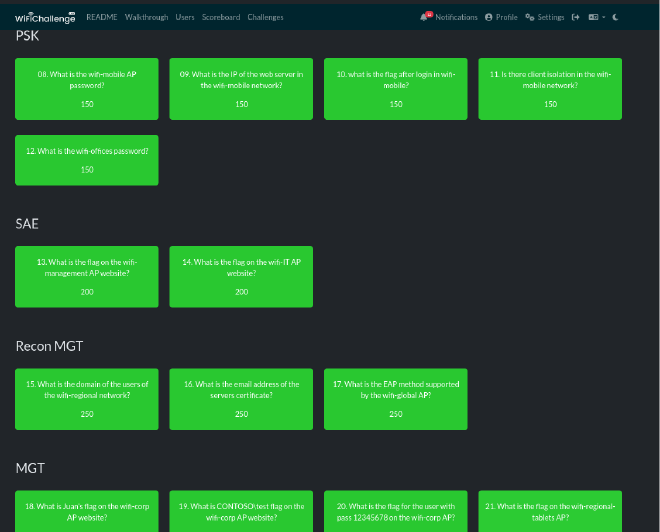Screen dimensions: 660x532
Task: Go to the Walkthrough page
Action: (x=146, y=17)
